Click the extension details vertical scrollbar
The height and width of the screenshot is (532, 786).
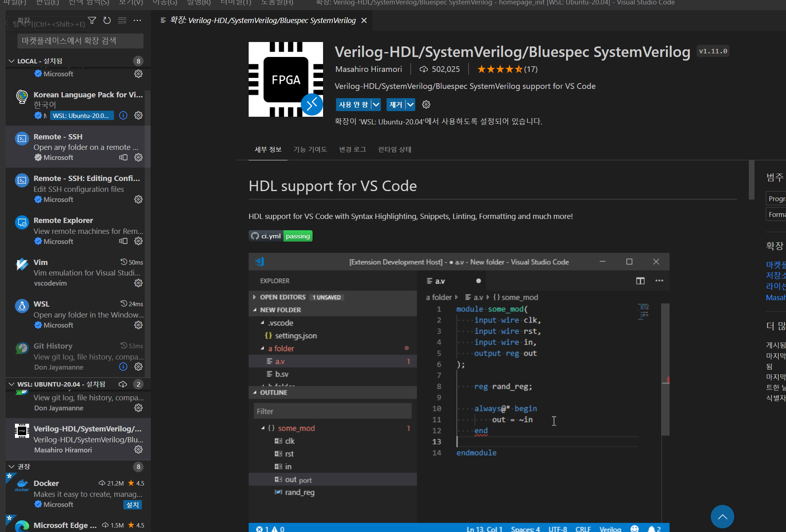[x=751, y=180]
